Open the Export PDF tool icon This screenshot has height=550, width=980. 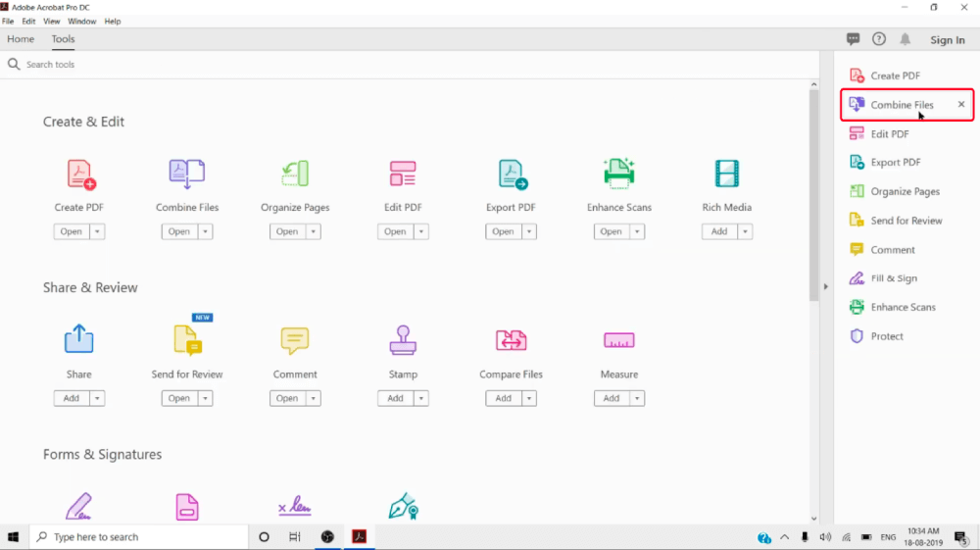[511, 174]
